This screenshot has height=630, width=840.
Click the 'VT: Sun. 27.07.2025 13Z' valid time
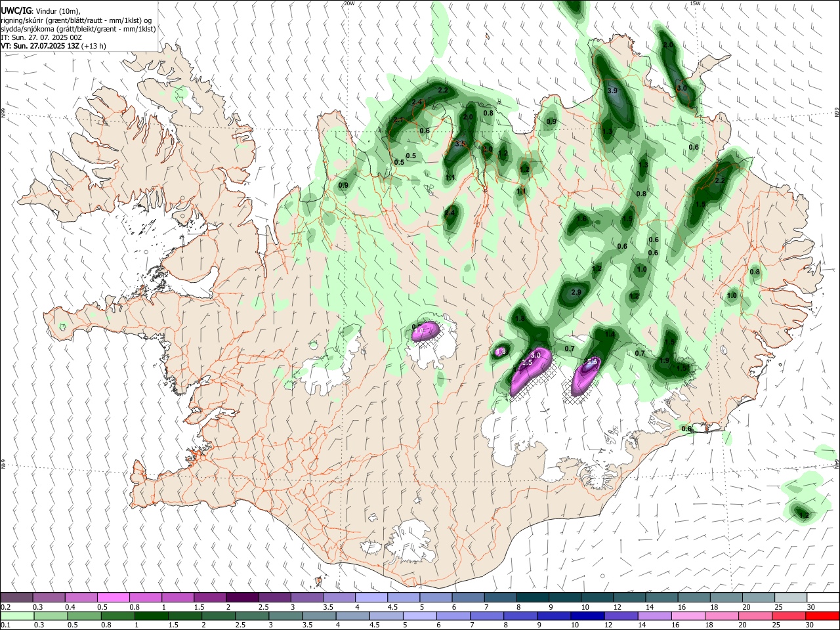click(x=41, y=46)
